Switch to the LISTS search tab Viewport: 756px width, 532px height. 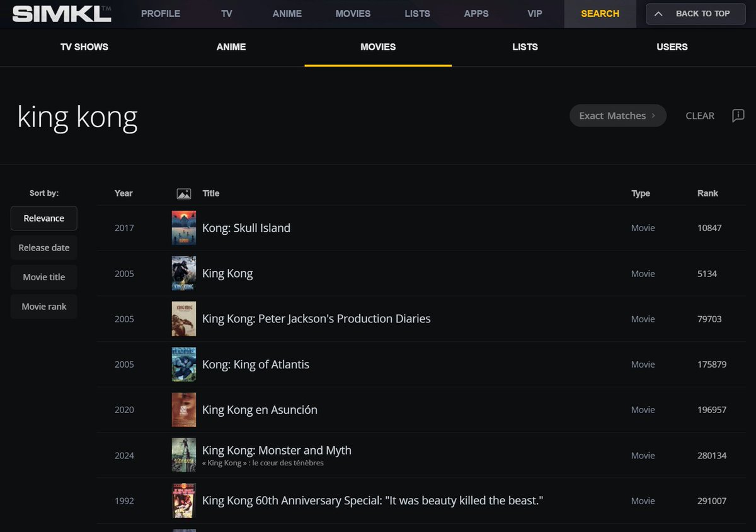pyautogui.click(x=525, y=47)
